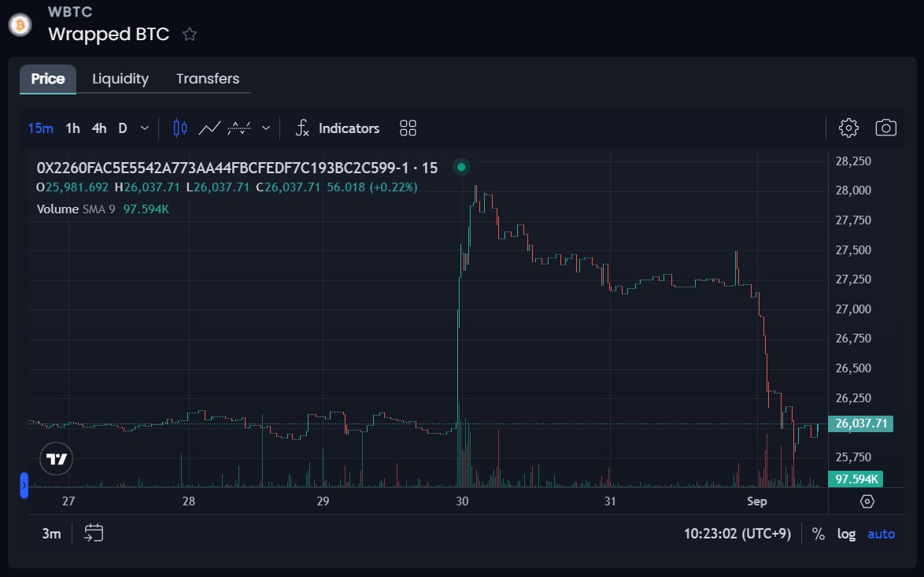Click the O25,981.692 open value
Image resolution: width=924 pixels, height=577 pixels.
click(x=72, y=187)
